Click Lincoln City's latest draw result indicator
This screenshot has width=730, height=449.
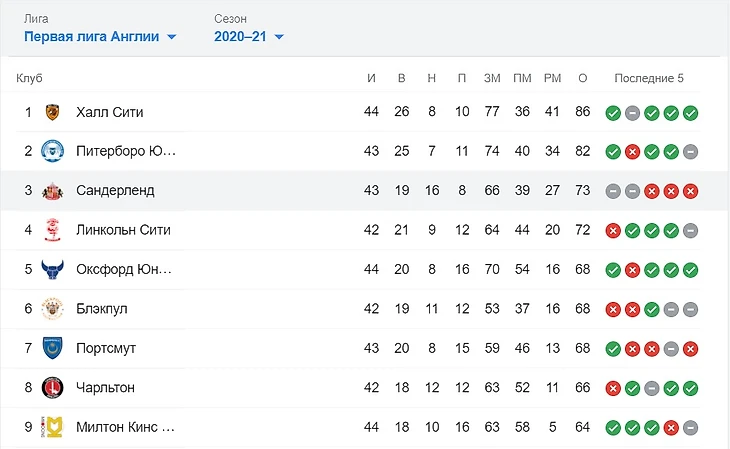tap(690, 230)
